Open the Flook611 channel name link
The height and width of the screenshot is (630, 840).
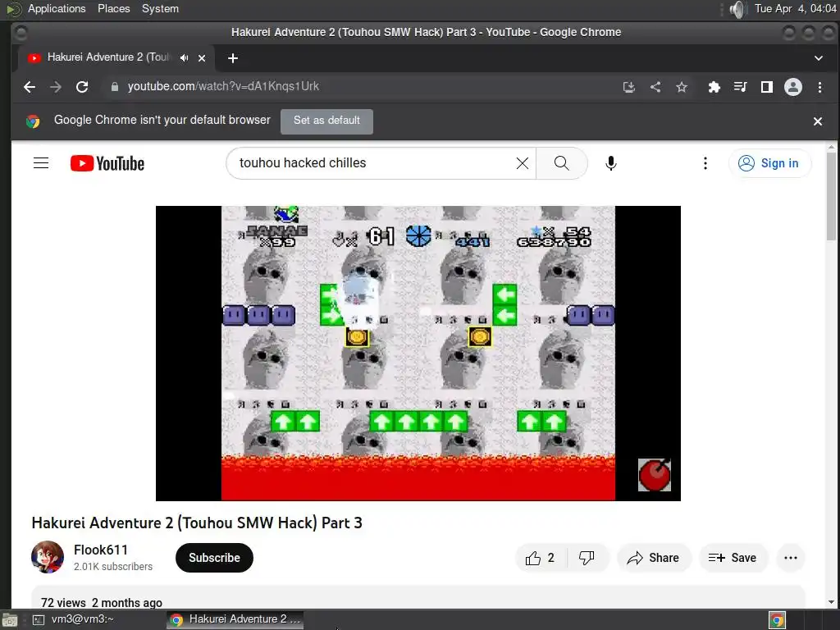(x=101, y=550)
